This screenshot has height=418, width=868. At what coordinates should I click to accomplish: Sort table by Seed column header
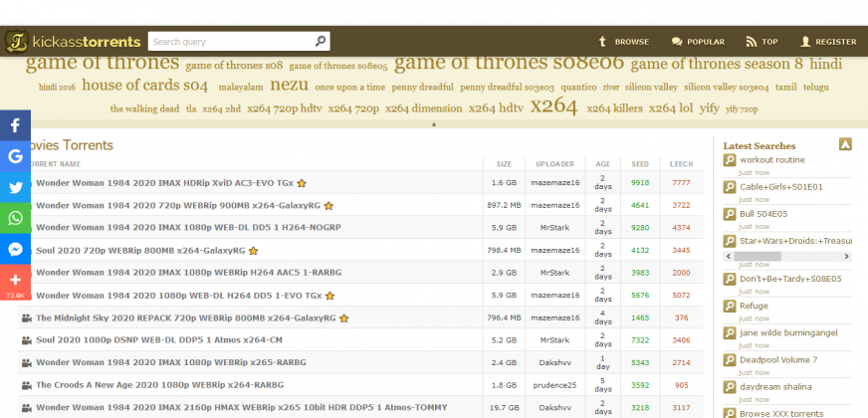click(x=640, y=164)
